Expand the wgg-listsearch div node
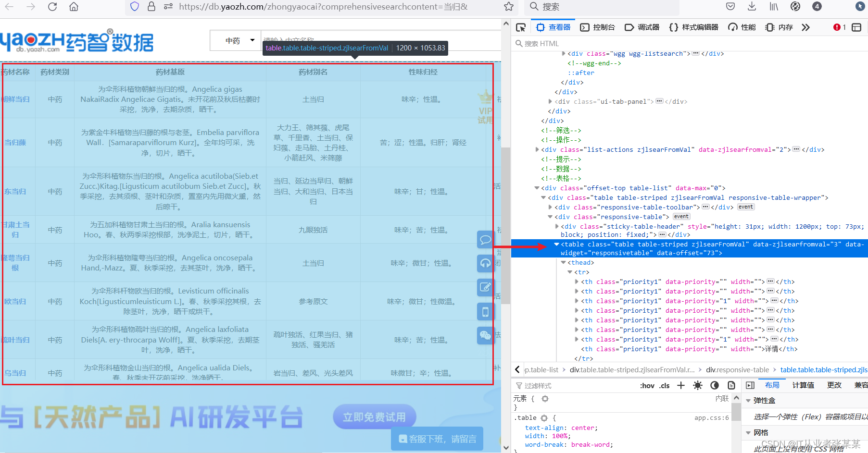868x453 pixels. tap(564, 53)
